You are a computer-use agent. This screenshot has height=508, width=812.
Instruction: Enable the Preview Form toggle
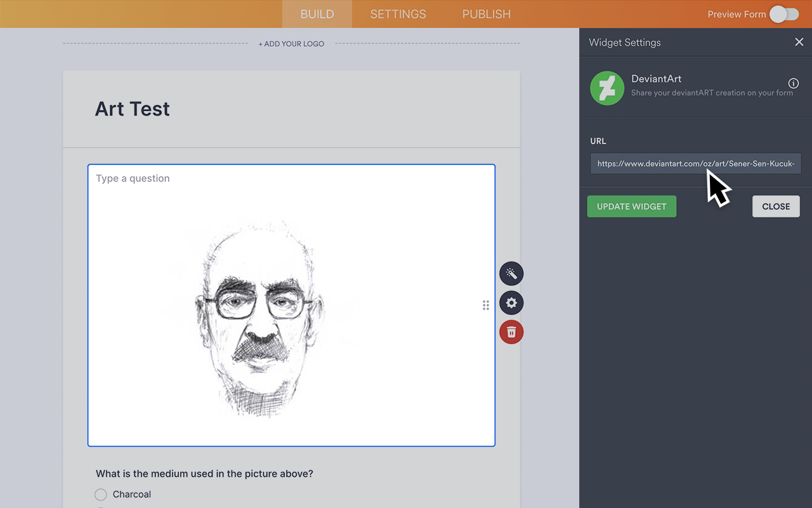pyautogui.click(x=784, y=14)
